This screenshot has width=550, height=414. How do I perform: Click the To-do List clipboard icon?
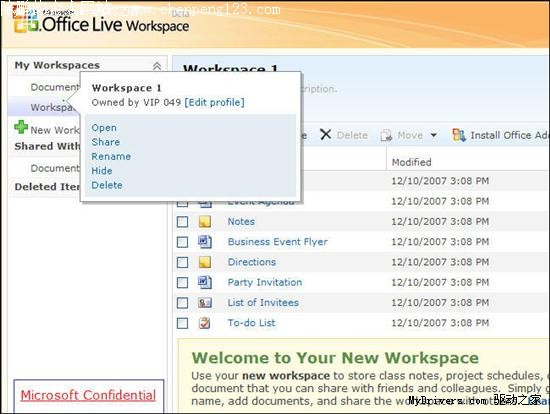coord(205,323)
